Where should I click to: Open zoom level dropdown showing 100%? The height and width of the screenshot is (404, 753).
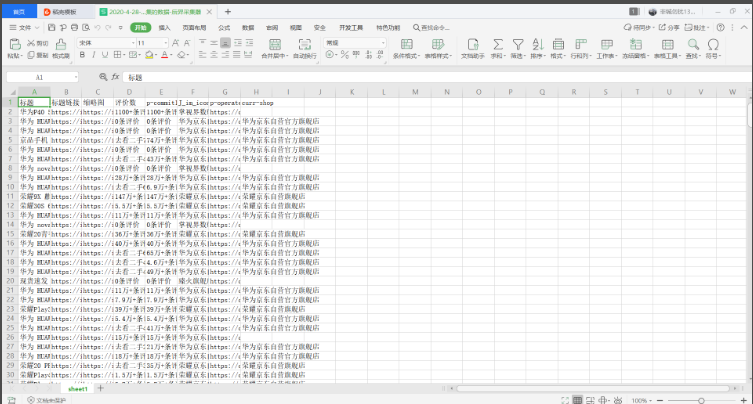coord(642,400)
